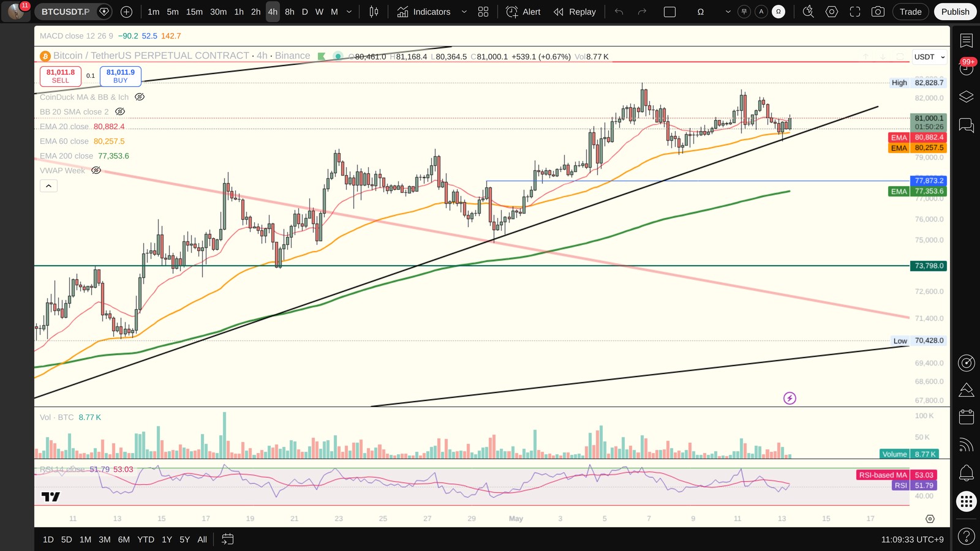The width and height of the screenshot is (980, 551).
Task: Open alerts panel with 99+ badge
Action: tap(967, 68)
